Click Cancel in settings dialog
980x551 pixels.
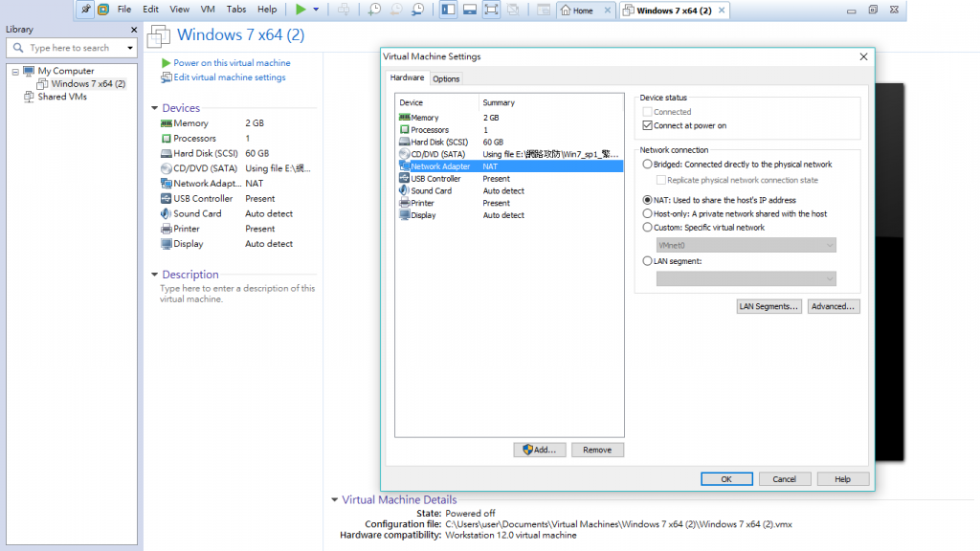[x=785, y=479]
